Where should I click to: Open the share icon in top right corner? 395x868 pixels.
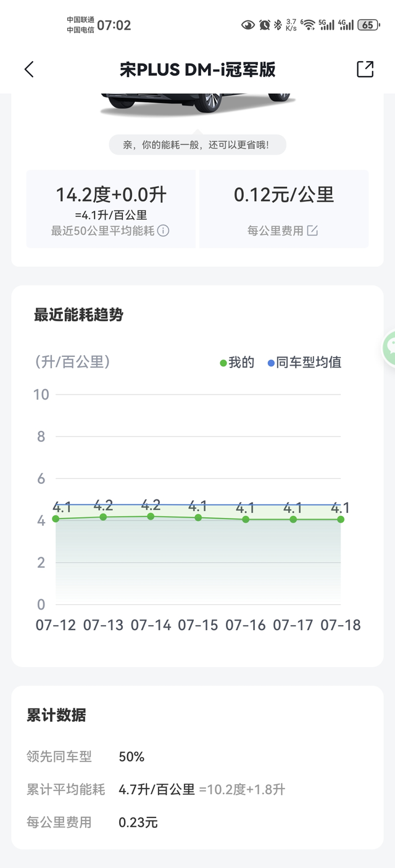pos(366,69)
